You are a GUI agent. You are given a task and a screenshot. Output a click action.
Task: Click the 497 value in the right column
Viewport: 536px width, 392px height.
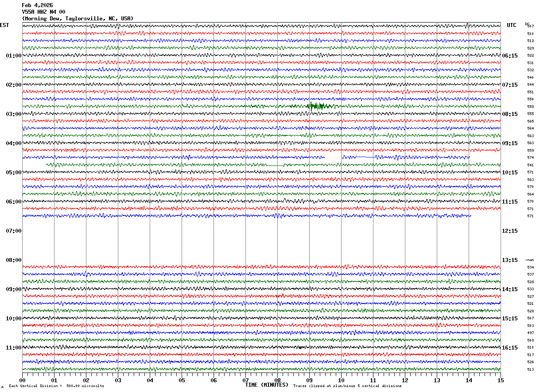530,333
